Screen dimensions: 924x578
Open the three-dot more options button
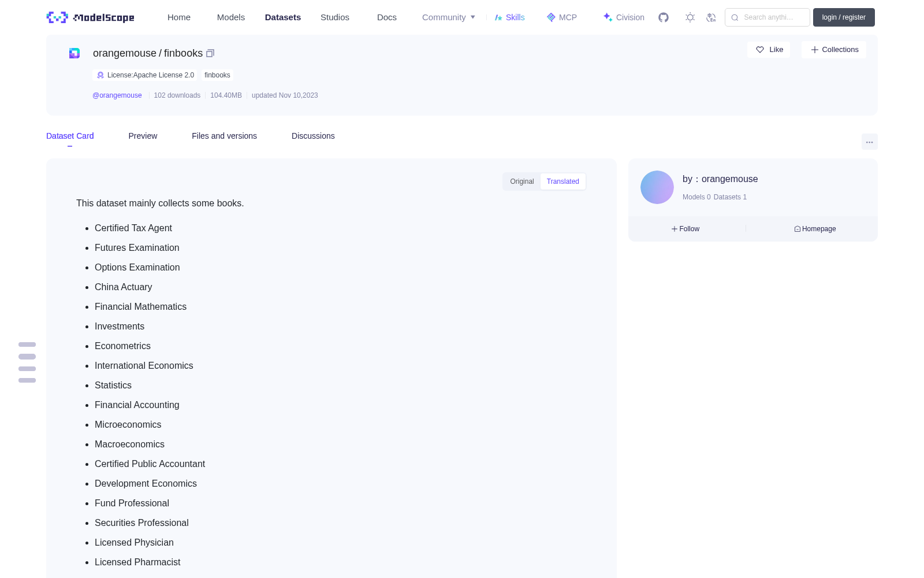point(869,142)
